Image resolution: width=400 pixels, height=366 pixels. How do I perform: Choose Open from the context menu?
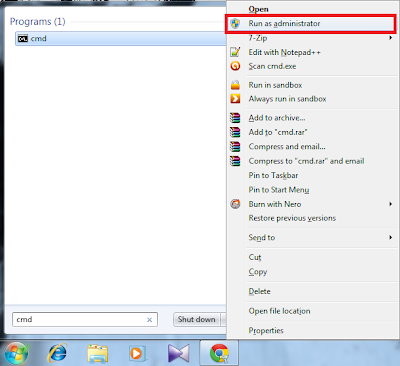coord(258,9)
